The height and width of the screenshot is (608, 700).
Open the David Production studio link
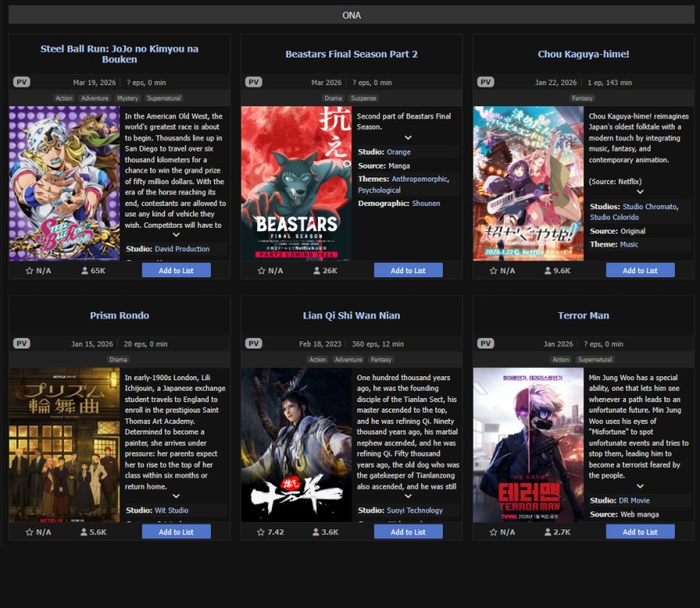[182, 249]
